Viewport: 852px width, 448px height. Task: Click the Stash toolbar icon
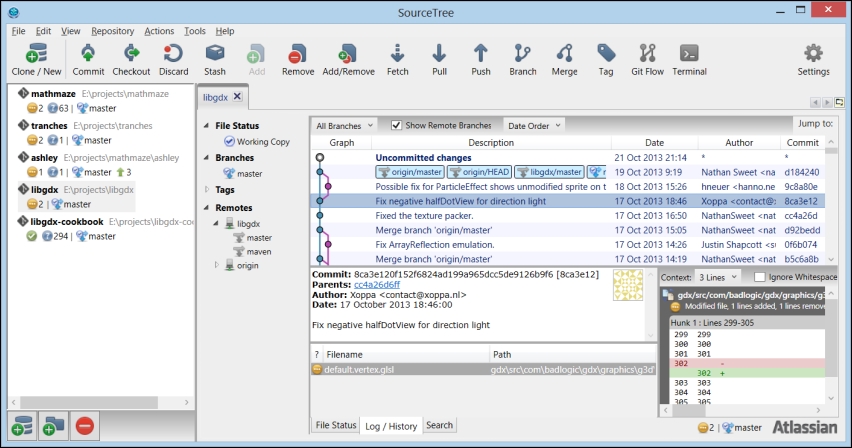(215, 60)
